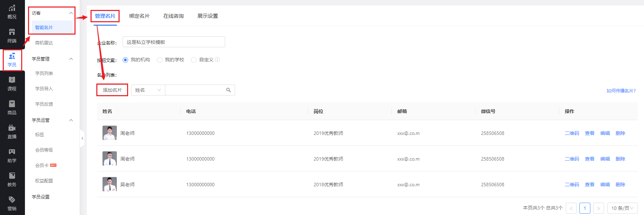644x215 pixels.
Task: Select the 我的机构 radio button
Action: (x=125, y=60)
